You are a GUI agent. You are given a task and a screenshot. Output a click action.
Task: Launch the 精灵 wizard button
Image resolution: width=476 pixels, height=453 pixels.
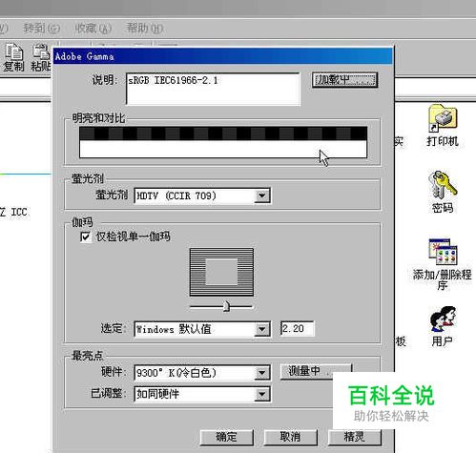(355, 437)
